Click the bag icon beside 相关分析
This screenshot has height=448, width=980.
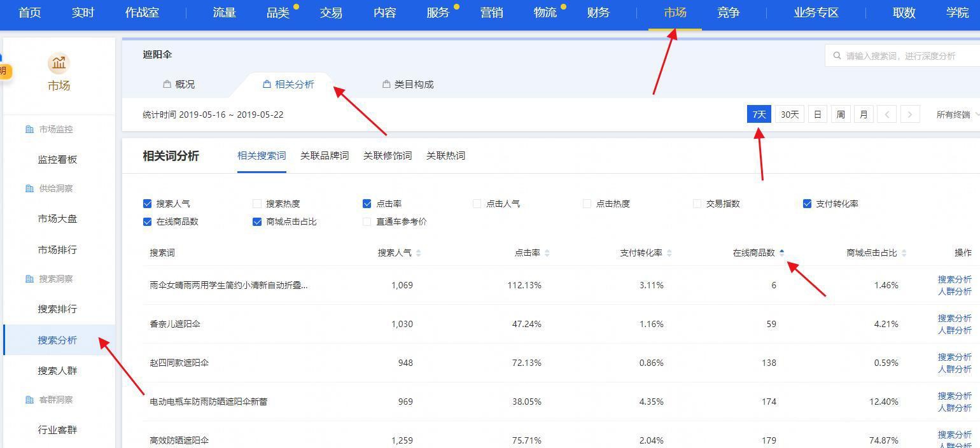(x=267, y=84)
